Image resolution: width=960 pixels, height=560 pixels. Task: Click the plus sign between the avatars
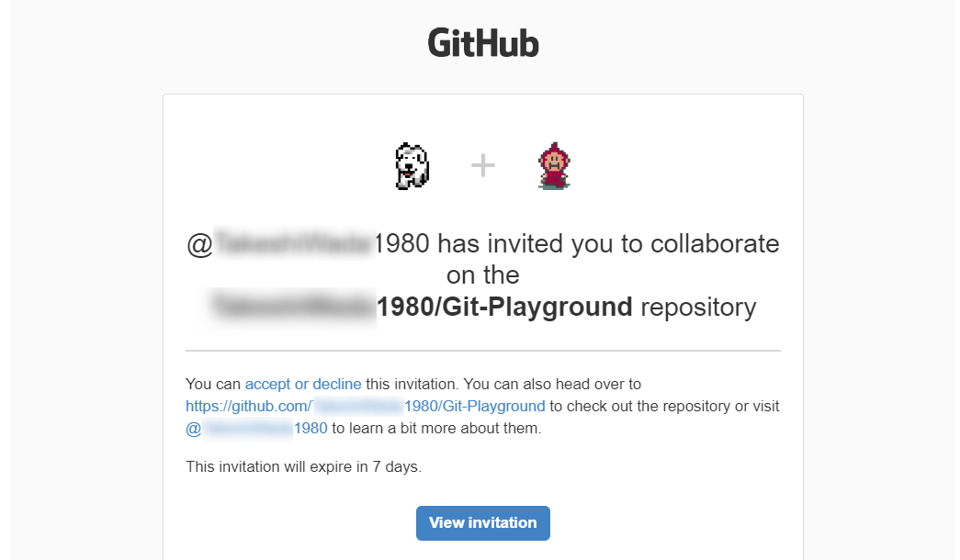[x=482, y=165]
